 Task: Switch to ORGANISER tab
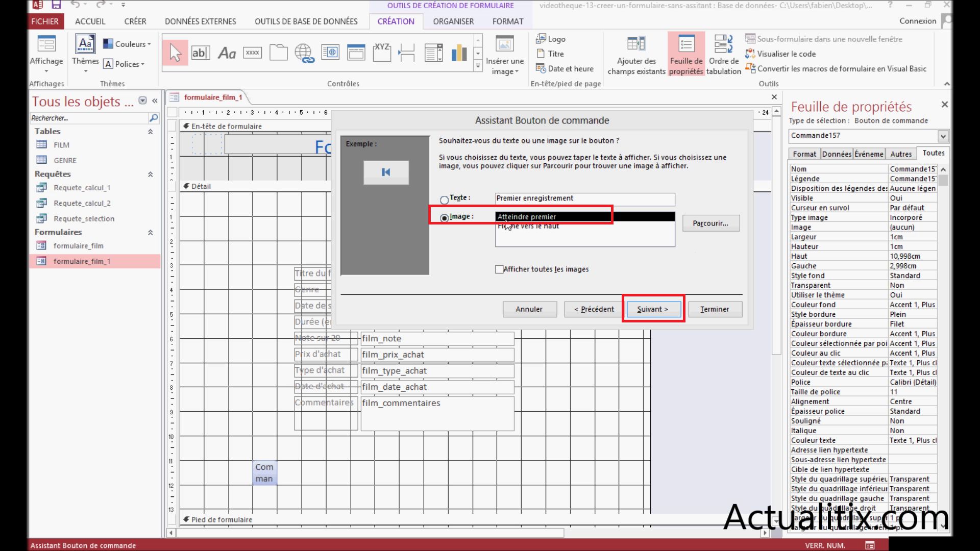pyautogui.click(x=453, y=21)
